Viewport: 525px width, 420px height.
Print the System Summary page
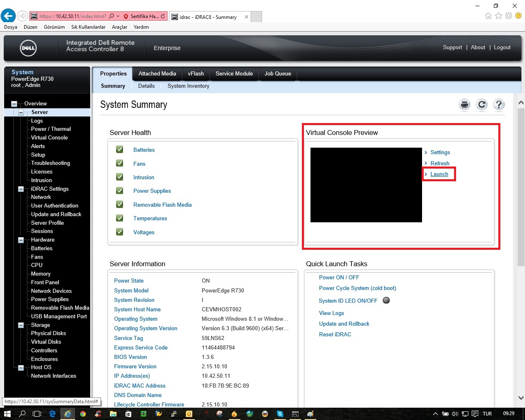pos(465,105)
